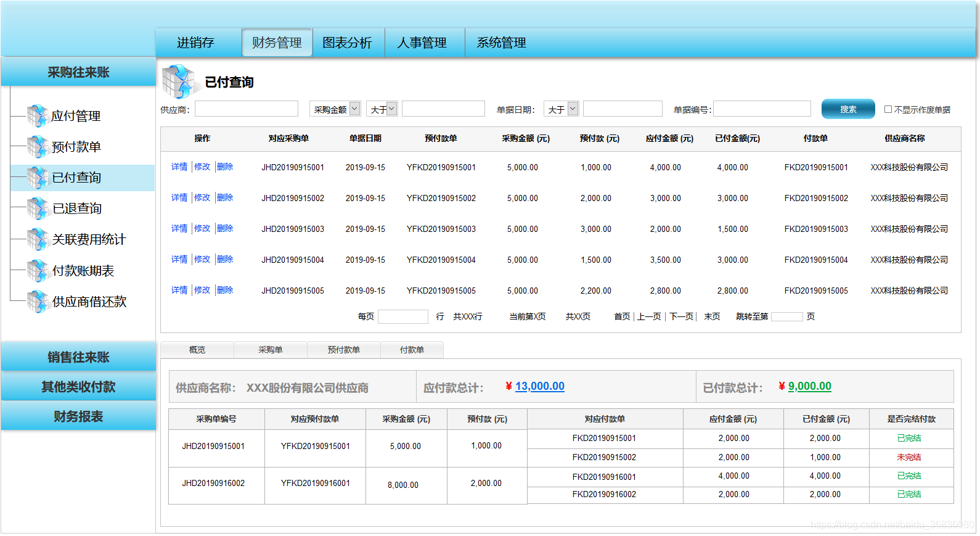The image size is (980, 536).
Task: Open the 财务管理 top menu
Action: tap(277, 43)
